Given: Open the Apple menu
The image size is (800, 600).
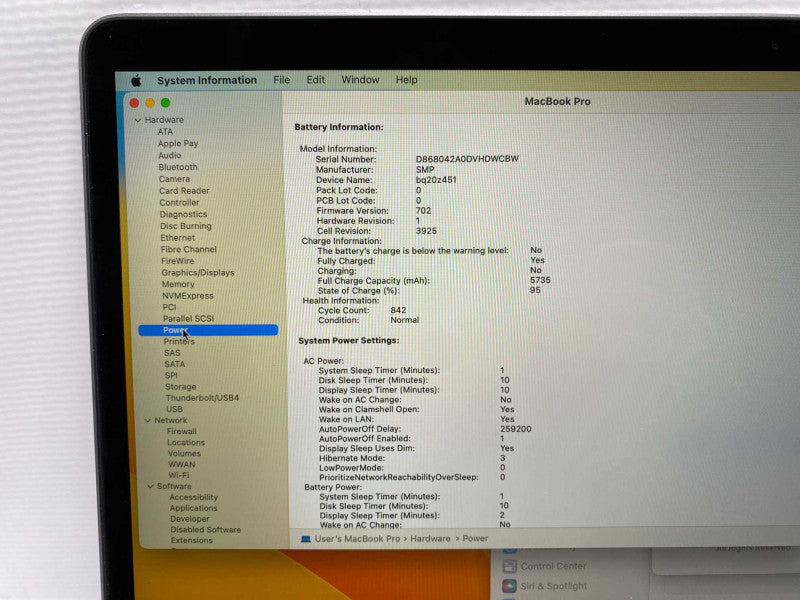Looking at the screenshot, I should point(136,81).
